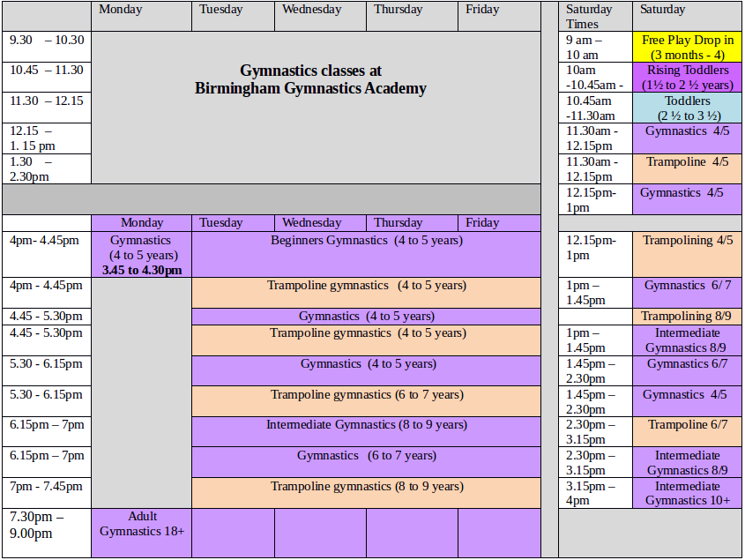745x560 pixels.
Task: Click 'Beginners Gymnastics (4 to 5 years)' row
Action: pyautogui.click(x=366, y=255)
